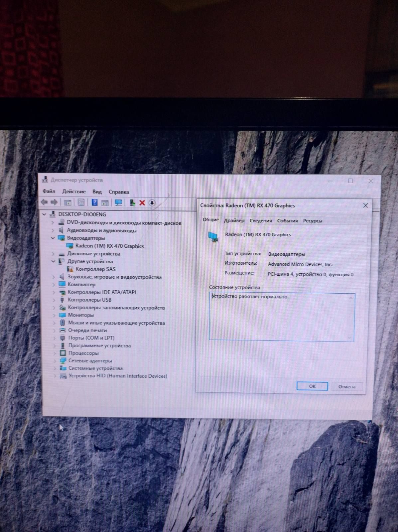Click the USB plug icon beside Контроллеры USB

(62, 300)
